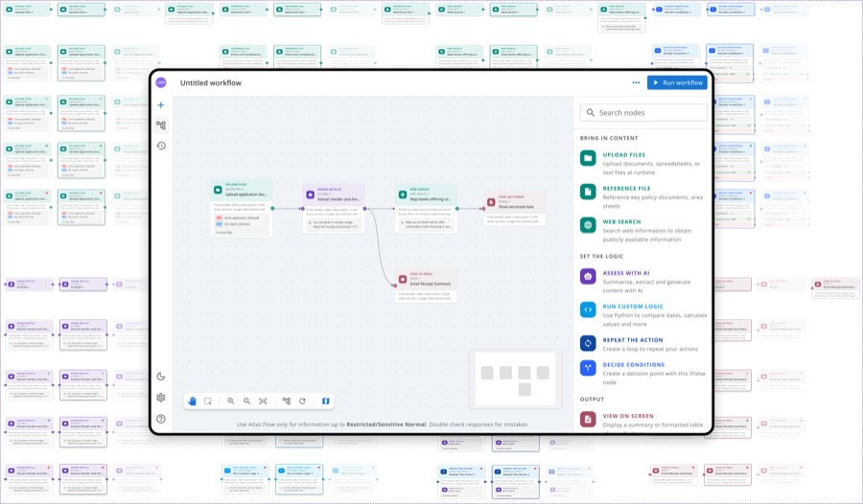Click 'Use Python to compare dates' description
Viewport: 863px width, 504px height.
(x=655, y=320)
